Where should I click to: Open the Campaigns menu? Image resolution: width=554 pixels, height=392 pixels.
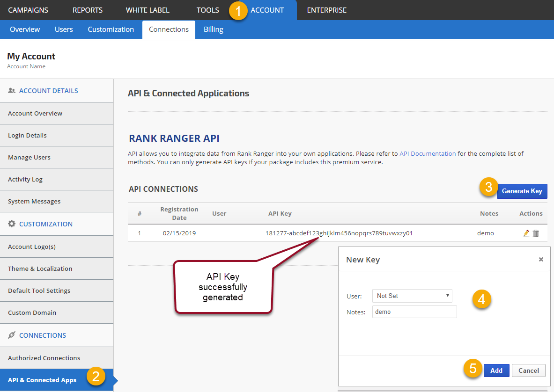point(28,10)
